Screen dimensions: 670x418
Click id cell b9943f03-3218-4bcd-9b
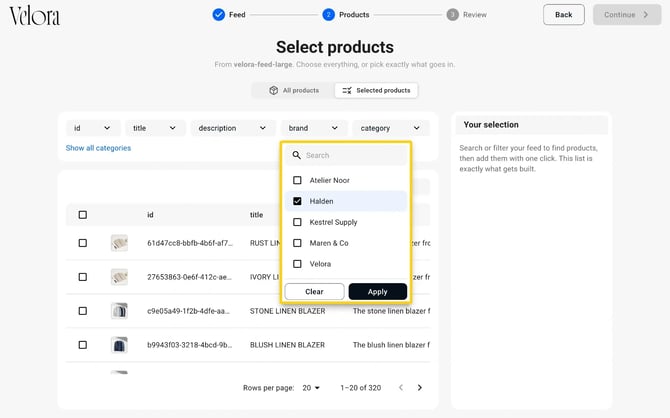pyautogui.click(x=190, y=345)
